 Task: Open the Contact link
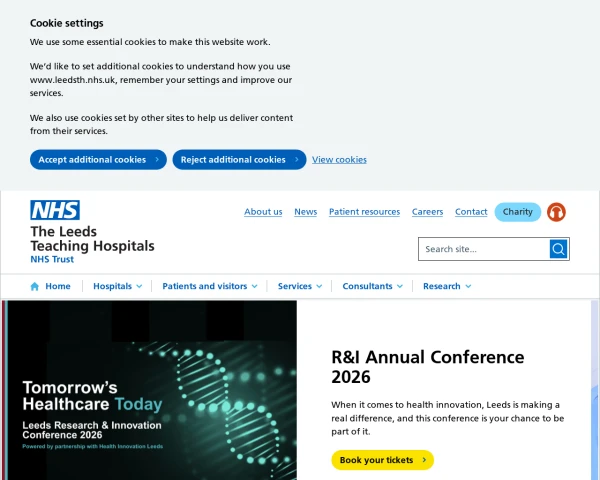tap(471, 212)
